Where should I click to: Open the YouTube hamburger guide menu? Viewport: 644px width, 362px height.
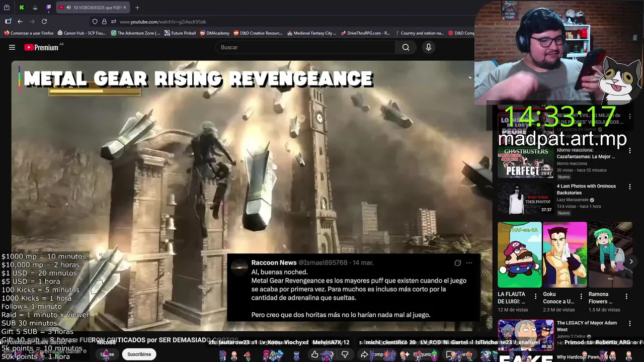(x=12, y=47)
